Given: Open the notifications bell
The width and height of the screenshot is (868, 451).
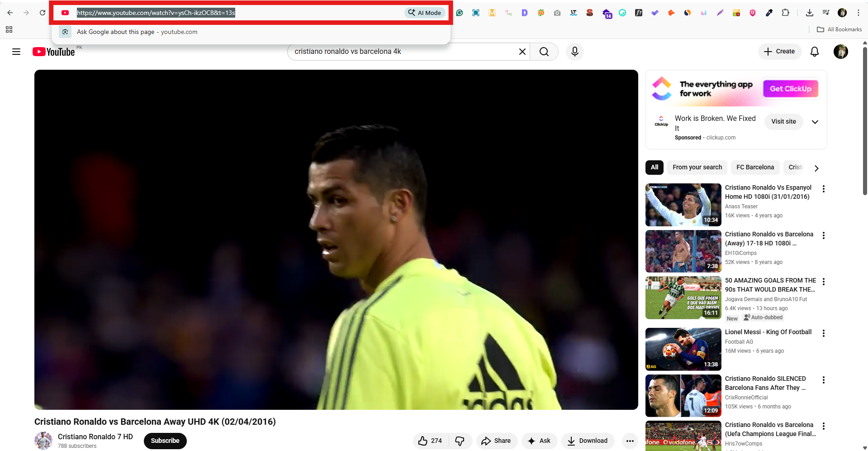Looking at the screenshot, I should [x=814, y=52].
